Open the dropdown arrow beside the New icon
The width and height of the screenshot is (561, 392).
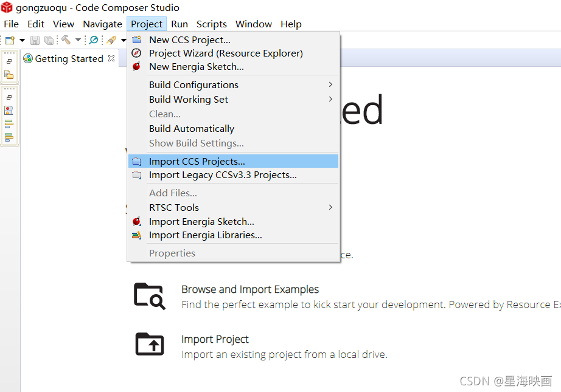point(22,40)
